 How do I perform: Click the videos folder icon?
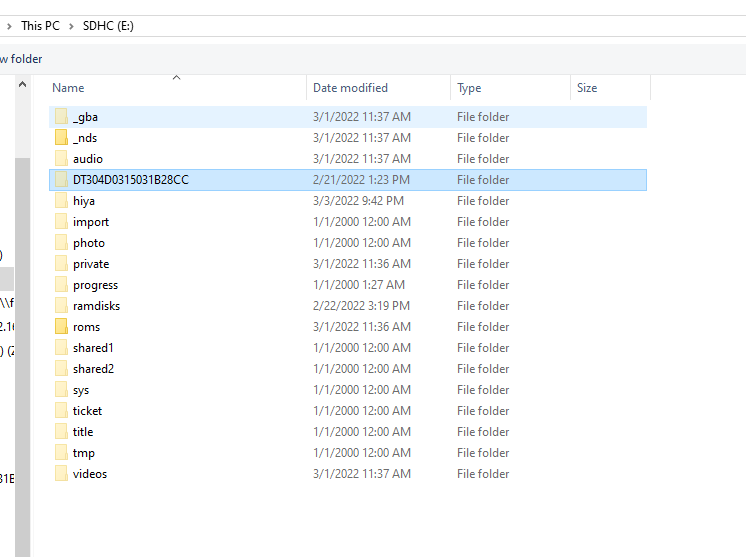(x=61, y=473)
